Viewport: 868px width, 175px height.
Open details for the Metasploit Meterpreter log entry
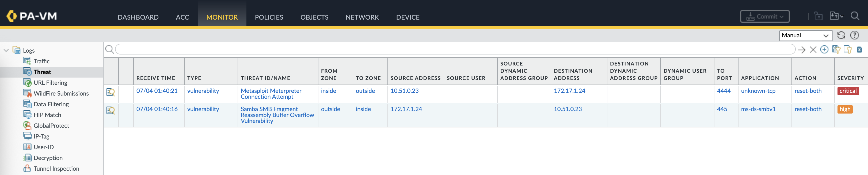[x=111, y=92]
